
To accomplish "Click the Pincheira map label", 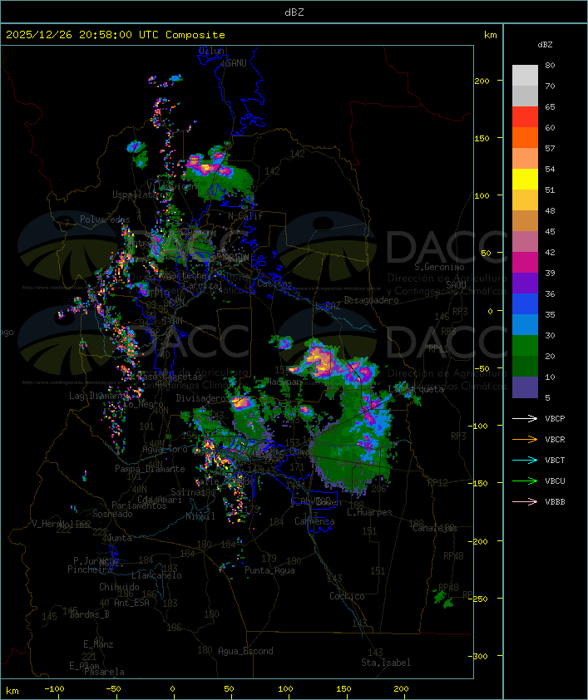I will pos(90,569).
